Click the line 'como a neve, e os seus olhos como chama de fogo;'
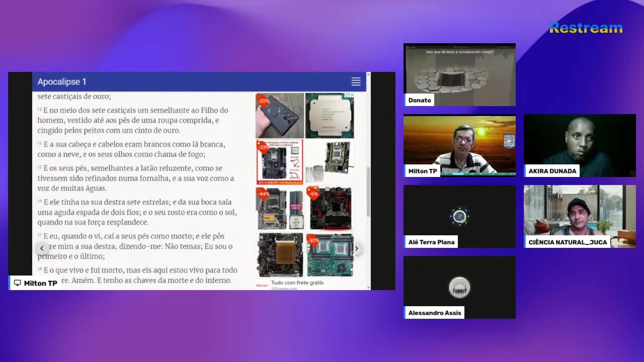644x362 pixels. point(121,154)
